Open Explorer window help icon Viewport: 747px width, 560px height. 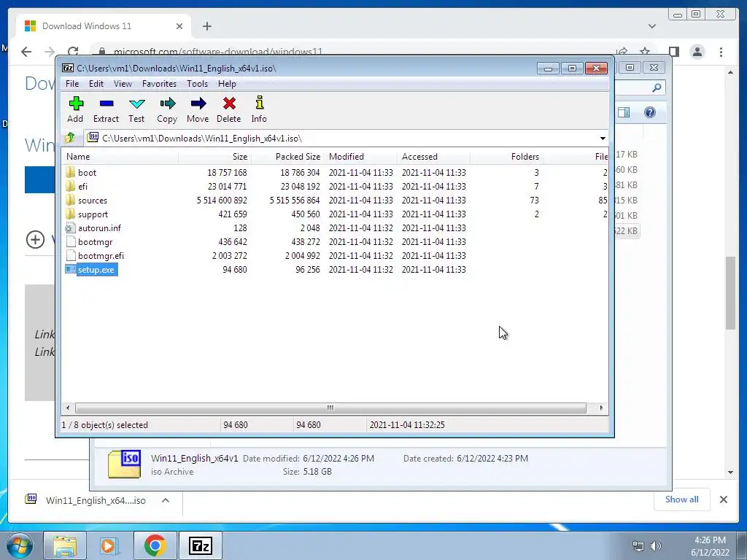pos(650,112)
